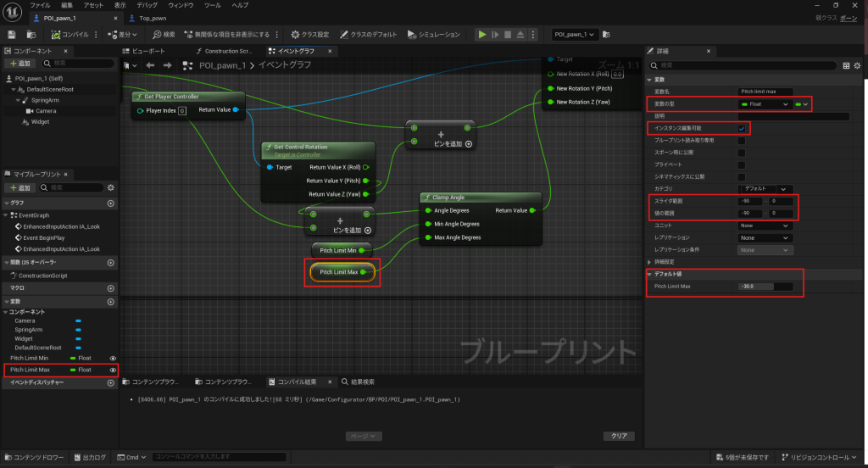Open the Float variable type dropdown
This screenshot has height=468, width=868.
coord(765,103)
